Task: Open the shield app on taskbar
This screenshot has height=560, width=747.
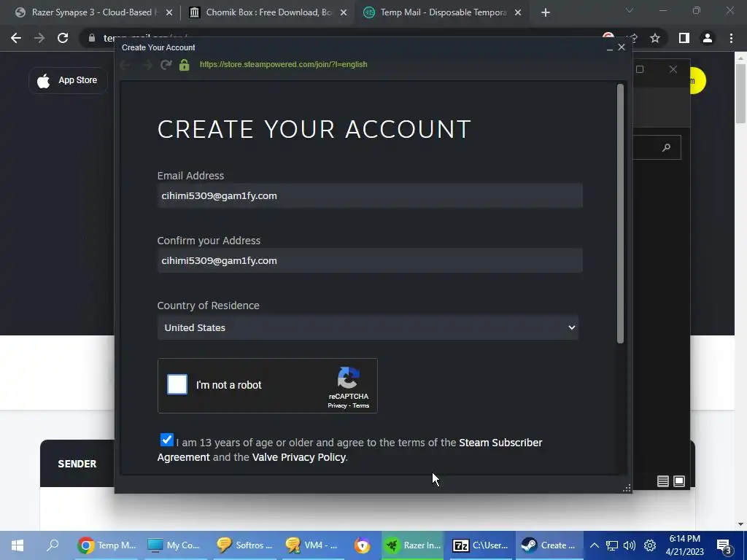Action: 362,545
